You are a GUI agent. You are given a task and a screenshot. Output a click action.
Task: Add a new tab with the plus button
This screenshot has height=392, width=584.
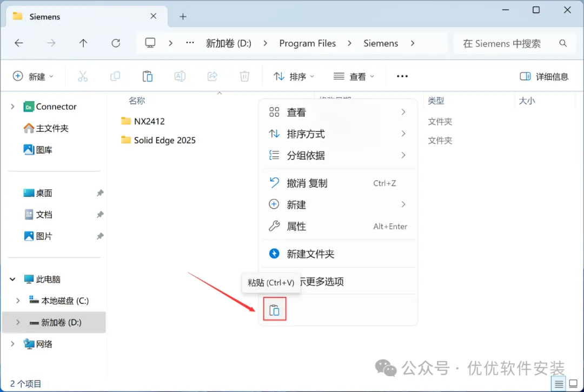[x=183, y=16]
